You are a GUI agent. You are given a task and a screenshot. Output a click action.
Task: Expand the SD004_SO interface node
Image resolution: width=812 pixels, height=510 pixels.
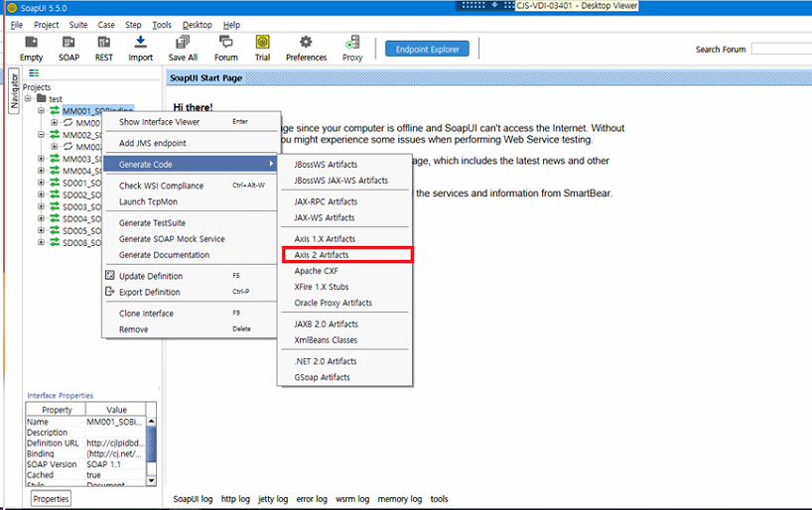coord(41,218)
